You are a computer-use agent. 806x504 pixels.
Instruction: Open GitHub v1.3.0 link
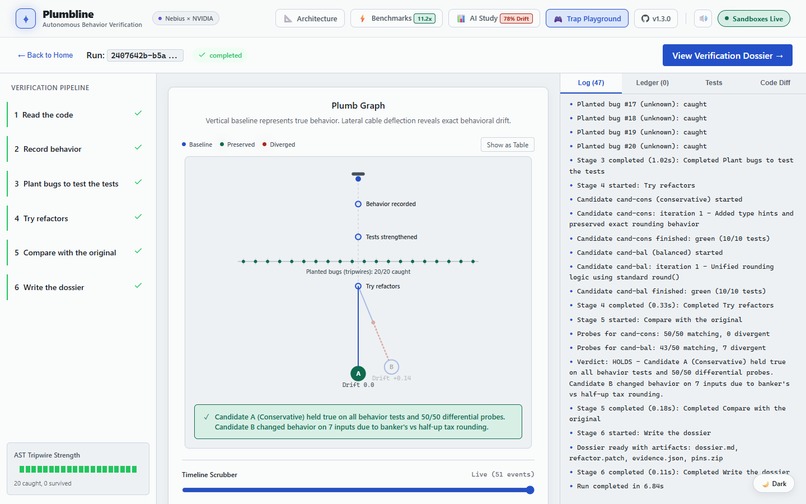[x=655, y=19]
